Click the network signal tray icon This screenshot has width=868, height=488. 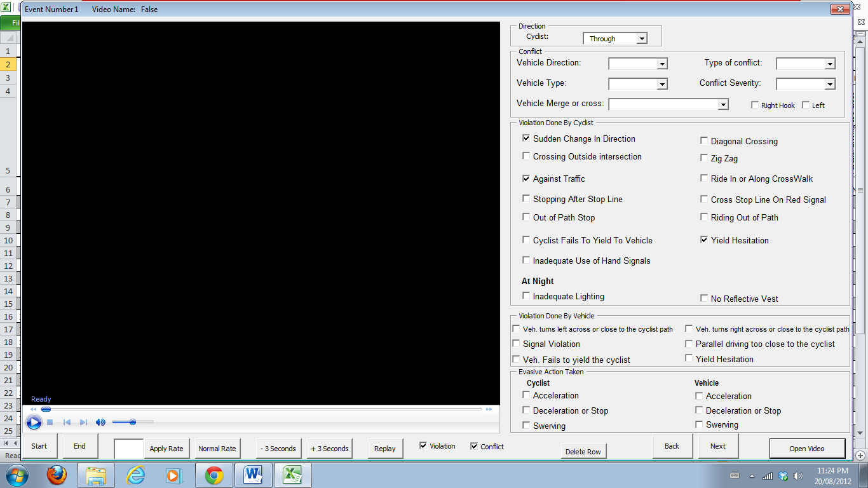point(768,476)
